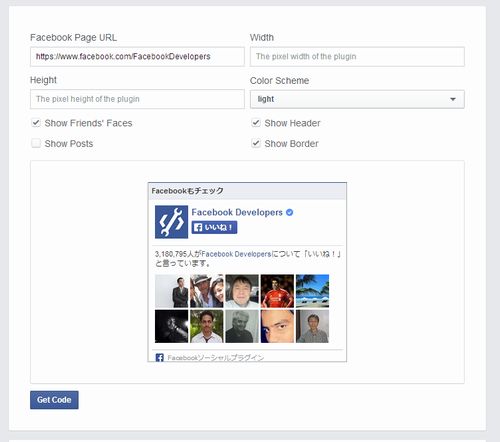The width and height of the screenshot is (500, 442).
Task: Select the red soccer jersey friend thumbnail
Action: click(x=277, y=291)
